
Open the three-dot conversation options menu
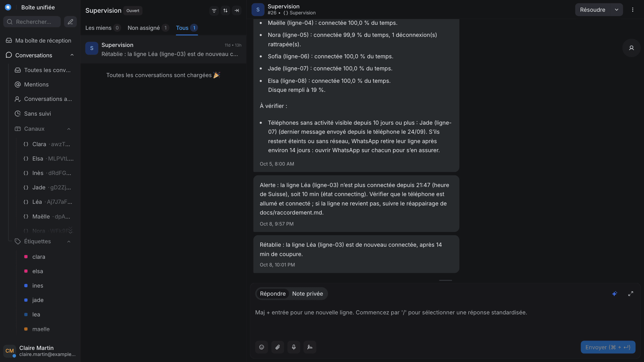point(633,10)
